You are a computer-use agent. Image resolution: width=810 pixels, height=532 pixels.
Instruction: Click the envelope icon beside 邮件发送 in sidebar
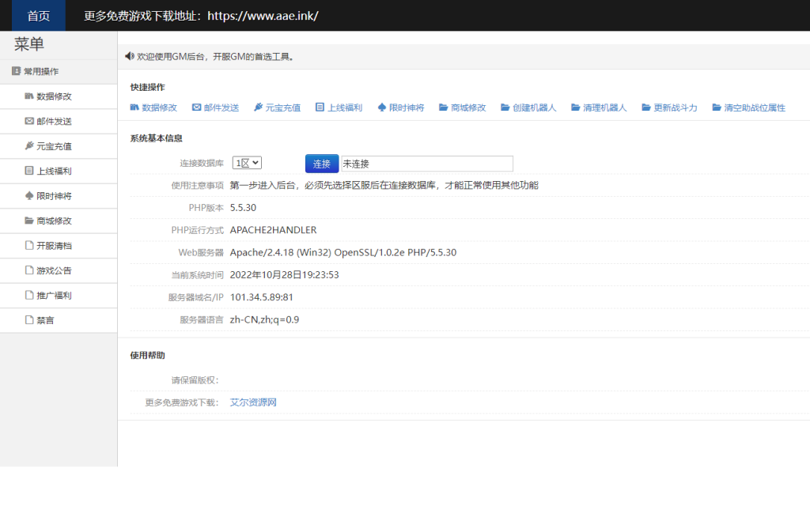point(29,122)
